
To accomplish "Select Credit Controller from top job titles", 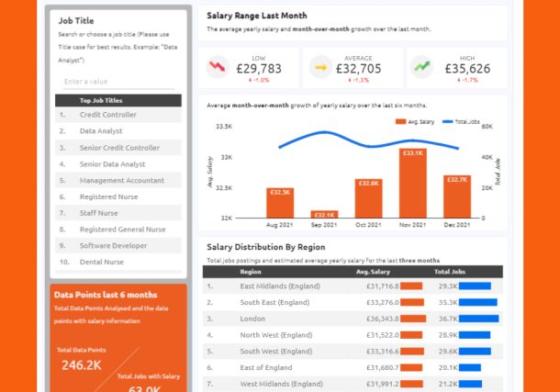I will pyautogui.click(x=108, y=115).
